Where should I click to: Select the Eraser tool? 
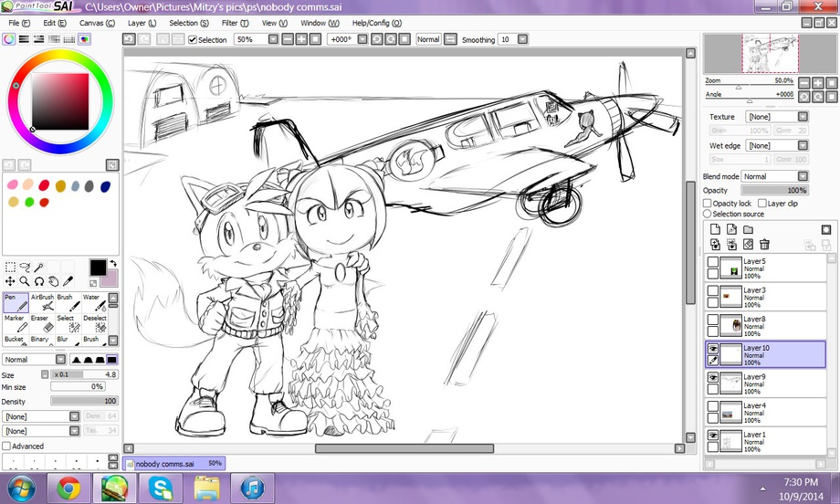tap(42, 323)
